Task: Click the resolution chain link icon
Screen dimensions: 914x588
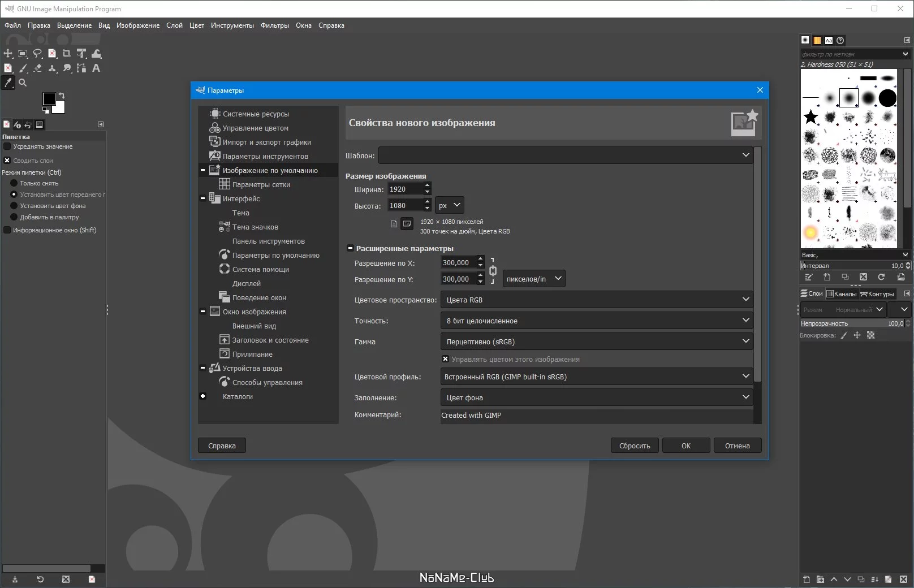Action: [493, 271]
